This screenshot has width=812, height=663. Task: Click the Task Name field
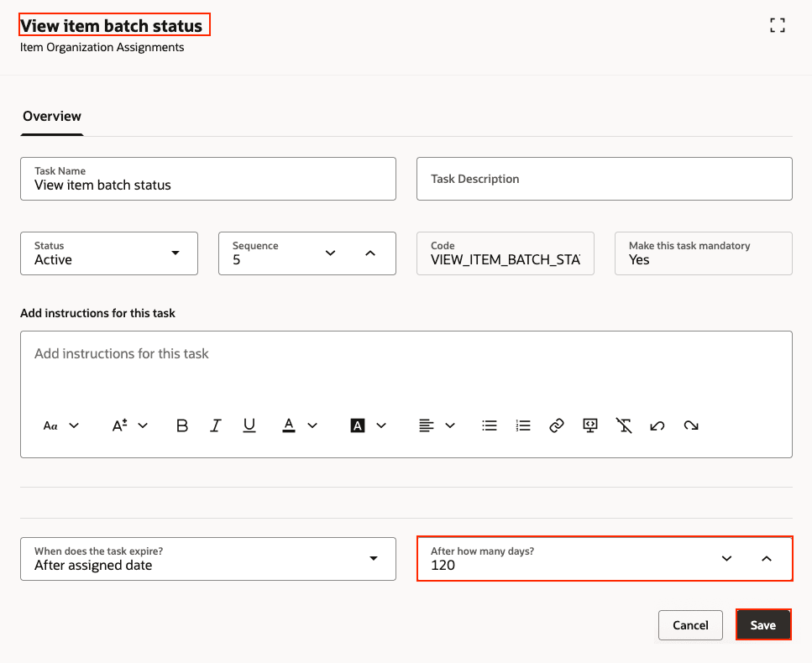point(208,179)
